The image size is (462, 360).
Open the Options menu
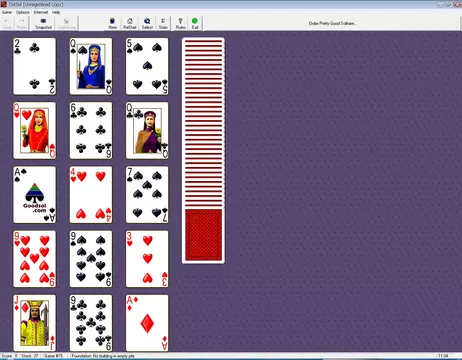pyautogui.click(x=23, y=12)
